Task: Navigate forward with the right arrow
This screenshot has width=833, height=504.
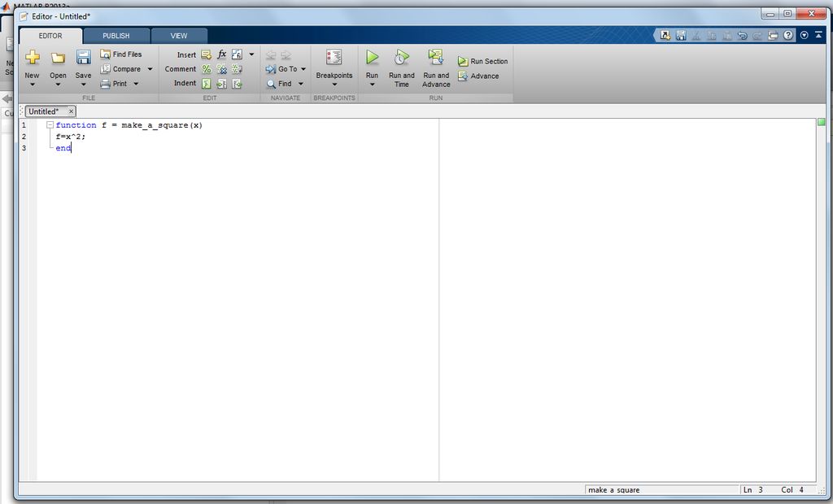Action: click(286, 54)
